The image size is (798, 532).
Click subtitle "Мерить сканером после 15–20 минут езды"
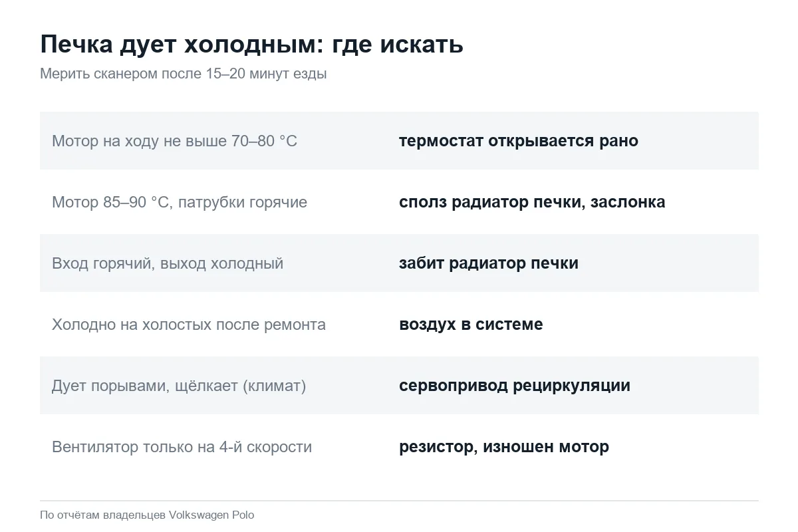click(x=183, y=74)
